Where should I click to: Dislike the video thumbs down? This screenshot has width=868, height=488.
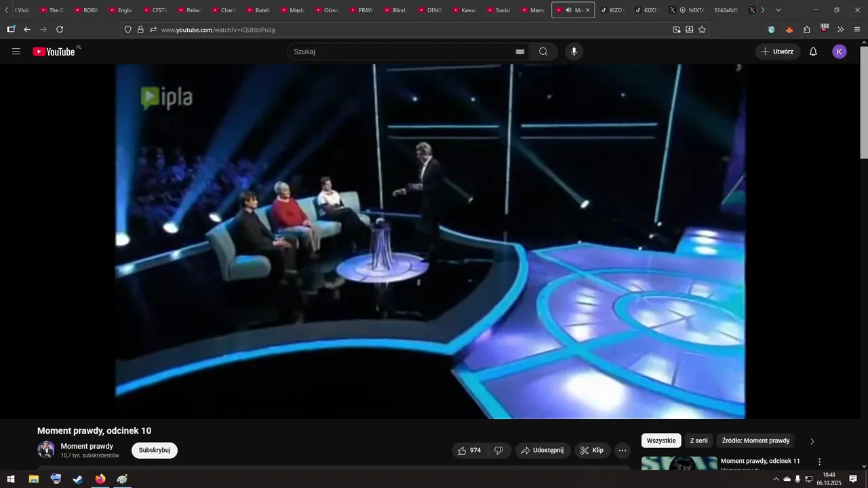click(498, 450)
